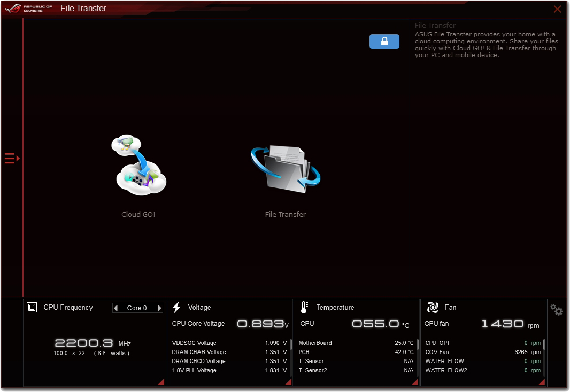
Task: Click the DRAM CHCD Voltage row
Action: pyautogui.click(x=229, y=361)
